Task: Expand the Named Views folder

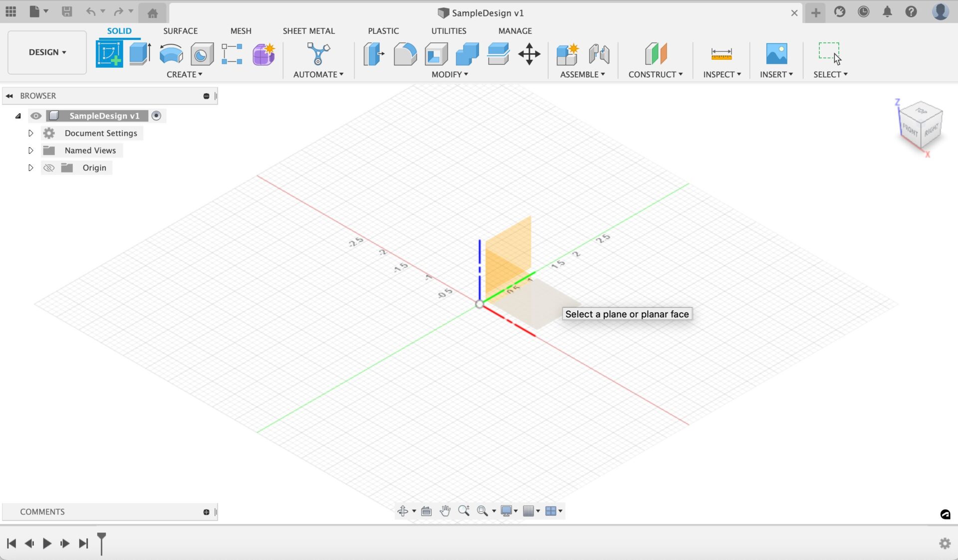Action: click(x=30, y=150)
